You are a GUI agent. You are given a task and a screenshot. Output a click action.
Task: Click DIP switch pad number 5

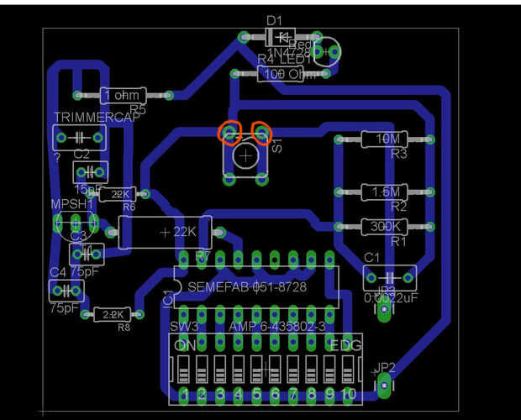click(256, 395)
